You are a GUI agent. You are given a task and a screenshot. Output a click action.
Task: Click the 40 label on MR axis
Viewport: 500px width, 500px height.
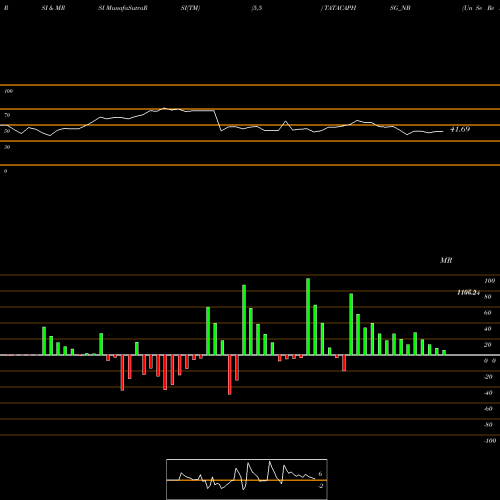coord(488,329)
